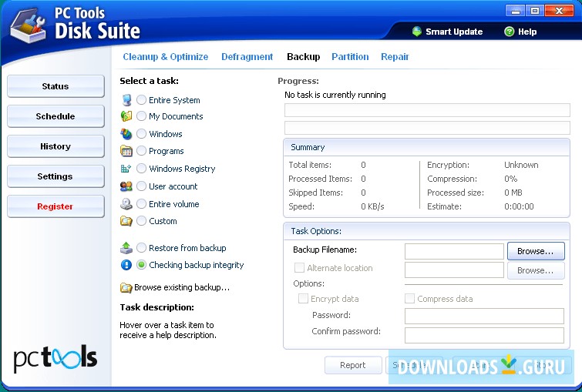Click the Confirm password input field
Image resolution: width=582 pixels, height=392 pixels.
point(484,335)
